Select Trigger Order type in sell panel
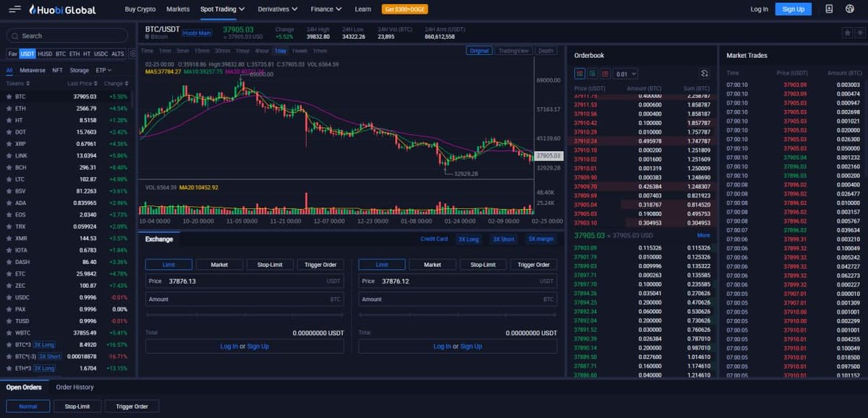This screenshot has height=418, width=868. (x=534, y=265)
